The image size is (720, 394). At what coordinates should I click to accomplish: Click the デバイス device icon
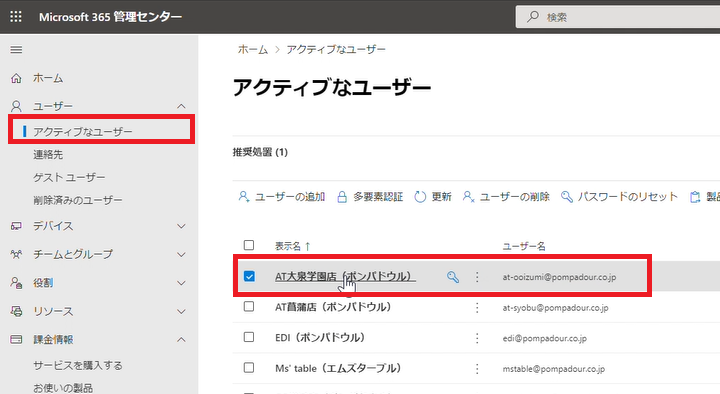click(x=16, y=226)
